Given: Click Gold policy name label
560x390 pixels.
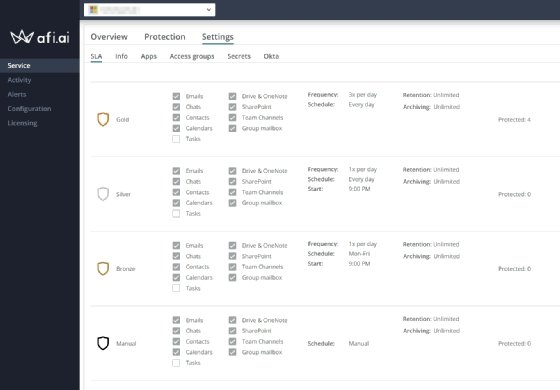Looking at the screenshot, I should 122,120.
